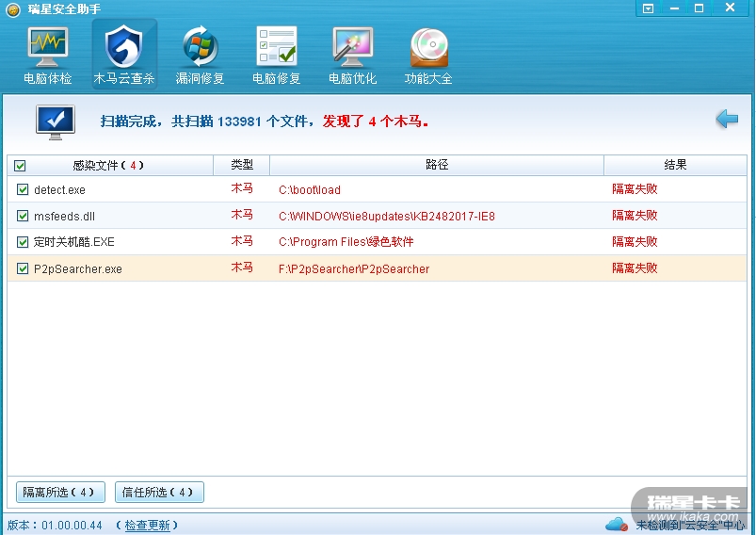Click path C:\boot\load
Image resolution: width=756 pixels, height=535 pixels.
coord(310,190)
